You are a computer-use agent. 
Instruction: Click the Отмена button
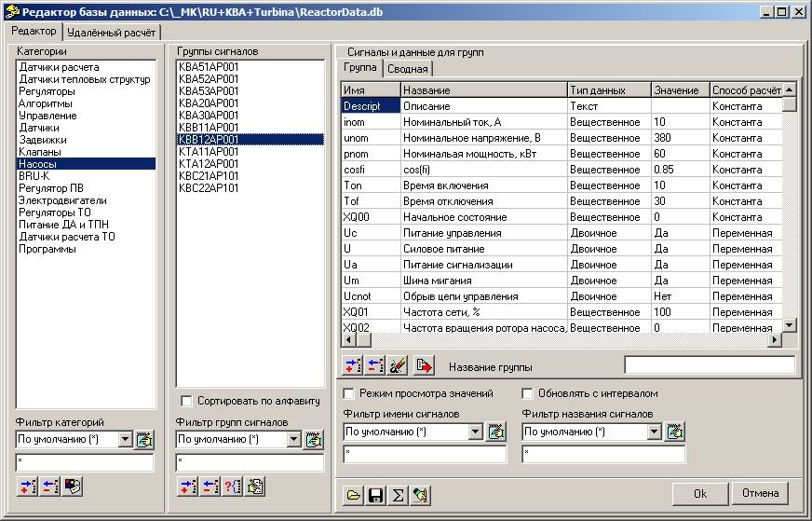point(760,493)
